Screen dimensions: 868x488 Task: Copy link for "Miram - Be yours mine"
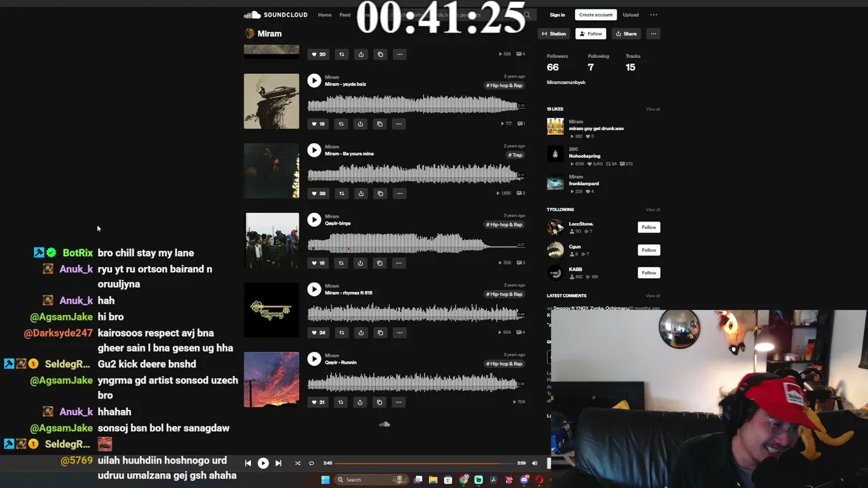[x=380, y=193]
